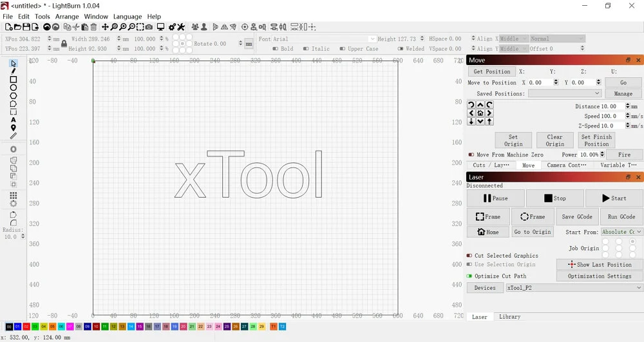Open Start From Absolute Coords dropdown
Screen dimensions: 644x342
(622, 232)
